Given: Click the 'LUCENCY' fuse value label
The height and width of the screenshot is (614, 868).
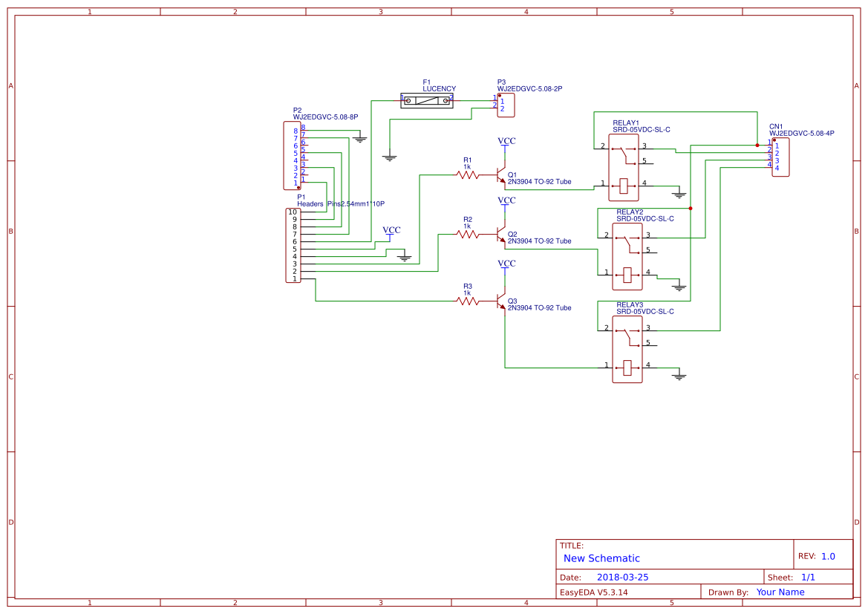Looking at the screenshot, I should [x=440, y=88].
